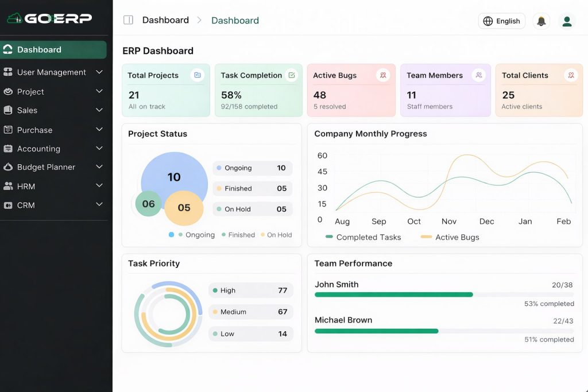The width and height of the screenshot is (588, 392).
Task: Open the user profile avatar icon
Action: tap(567, 21)
